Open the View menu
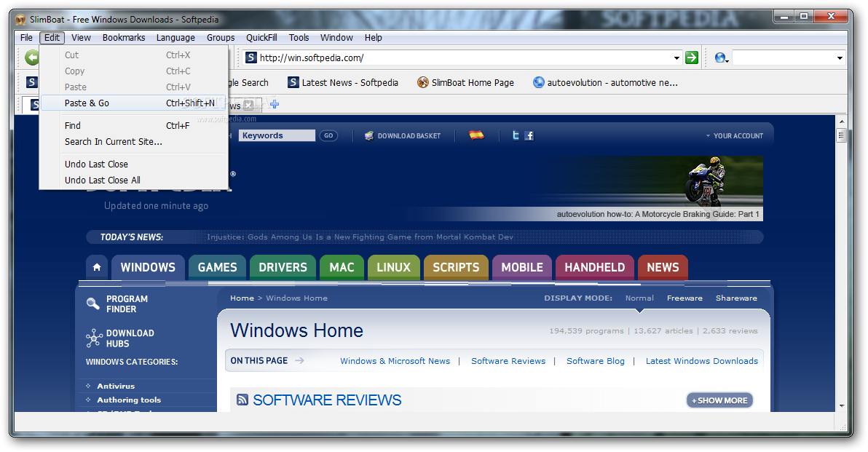The image size is (868, 452). (x=81, y=38)
